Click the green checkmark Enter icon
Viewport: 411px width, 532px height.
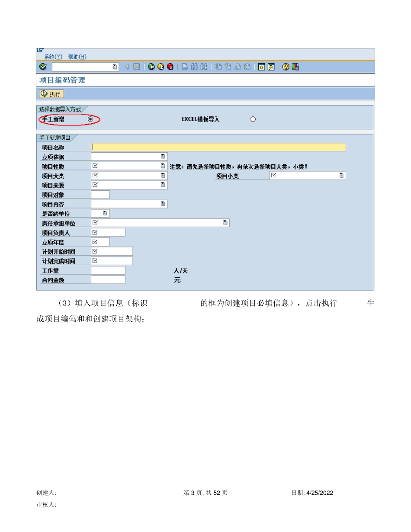coord(43,67)
